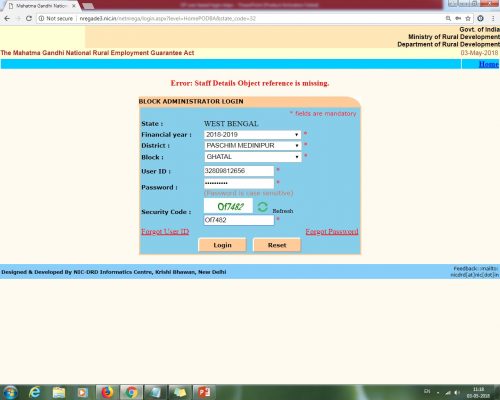Click the taskbar clock
Screen dimensions: 500x400
(478, 392)
